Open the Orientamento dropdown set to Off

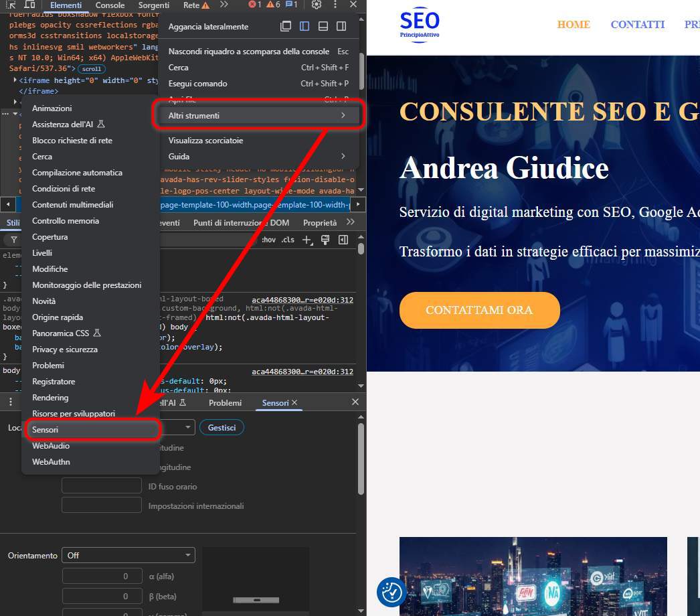(128, 555)
